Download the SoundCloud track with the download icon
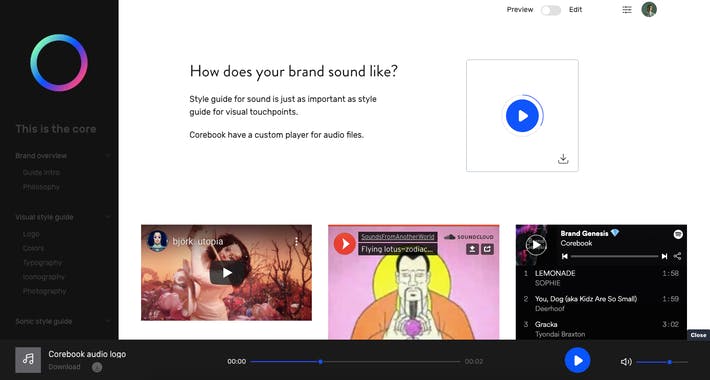This screenshot has height=380, width=710. click(472, 249)
